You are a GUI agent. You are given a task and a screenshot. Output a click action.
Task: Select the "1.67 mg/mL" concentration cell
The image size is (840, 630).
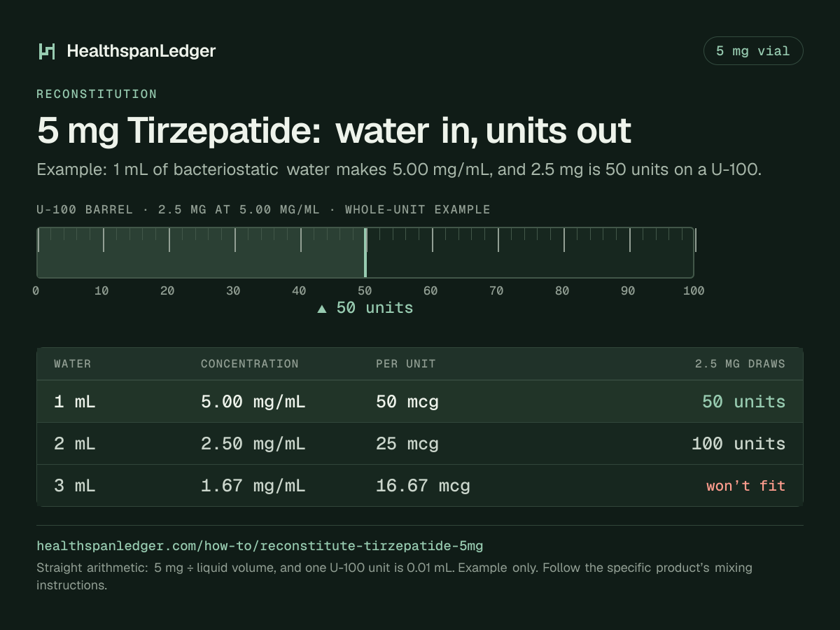point(253,486)
